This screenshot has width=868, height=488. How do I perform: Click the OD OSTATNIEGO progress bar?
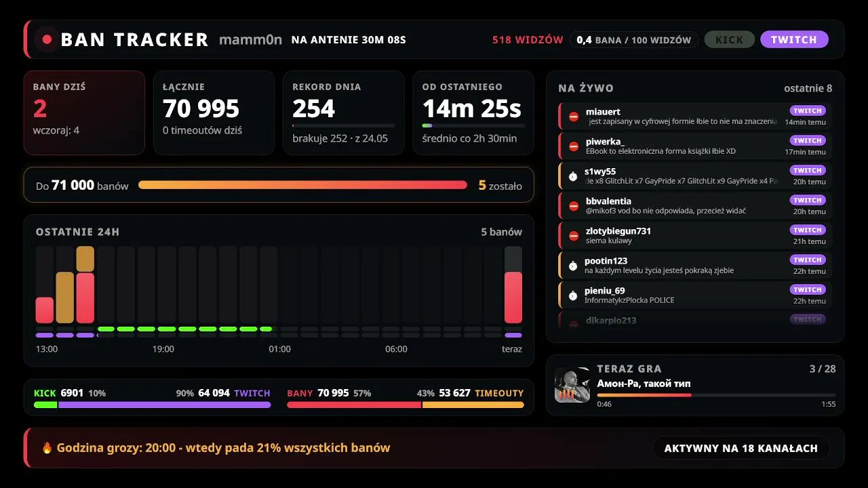coord(473,125)
